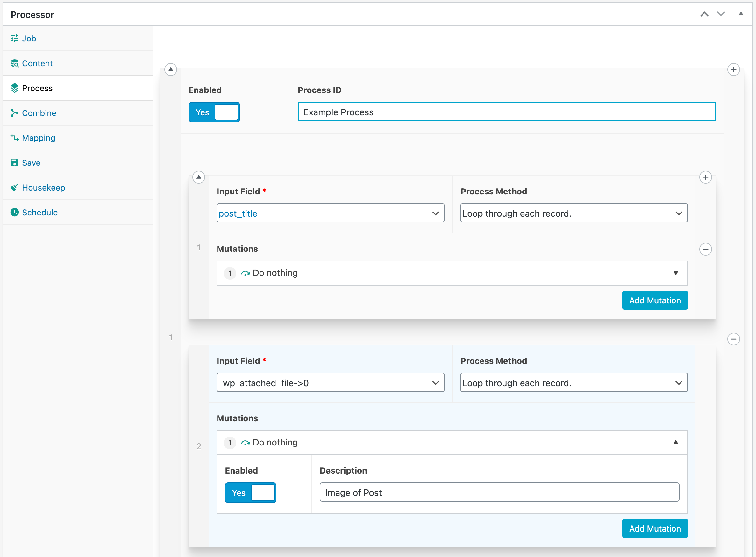Toggle the process Enabled switch
The height and width of the screenshot is (557, 756).
(x=214, y=112)
